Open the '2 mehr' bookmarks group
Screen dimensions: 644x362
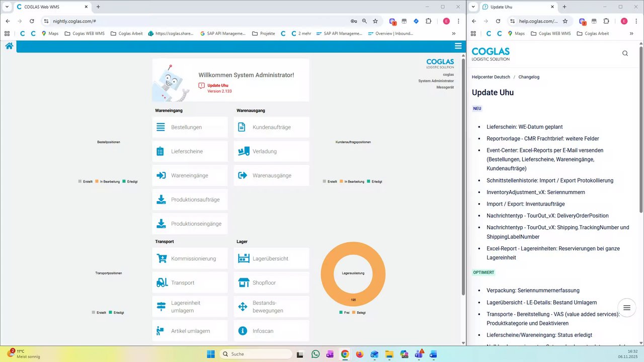300,34
